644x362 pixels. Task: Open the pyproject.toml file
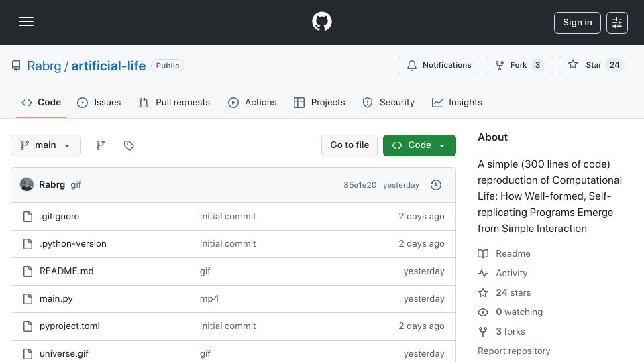pyautogui.click(x=69, y=326)
